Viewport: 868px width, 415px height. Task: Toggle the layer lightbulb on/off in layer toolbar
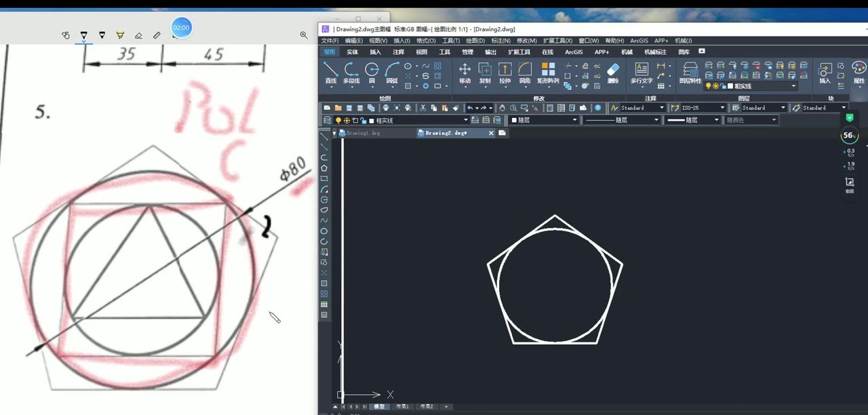[x=338, y=121]
